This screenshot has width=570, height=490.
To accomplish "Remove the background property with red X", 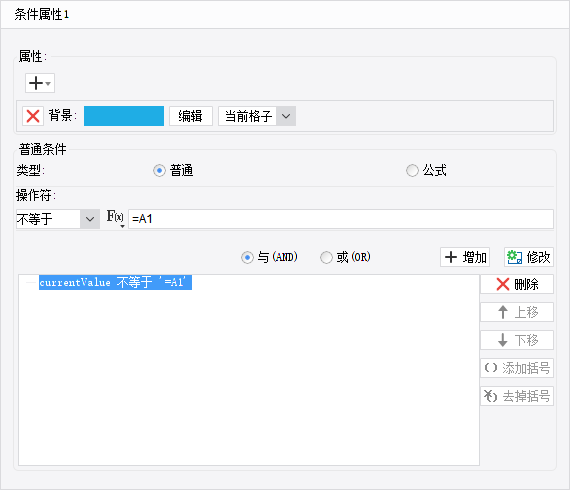I will pyautogui.click(x=33, y=116).
